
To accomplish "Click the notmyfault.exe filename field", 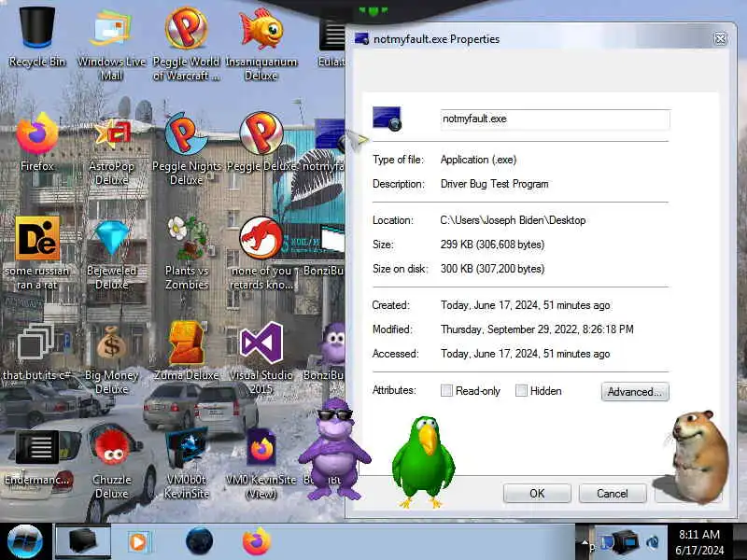I will (555, 119).
